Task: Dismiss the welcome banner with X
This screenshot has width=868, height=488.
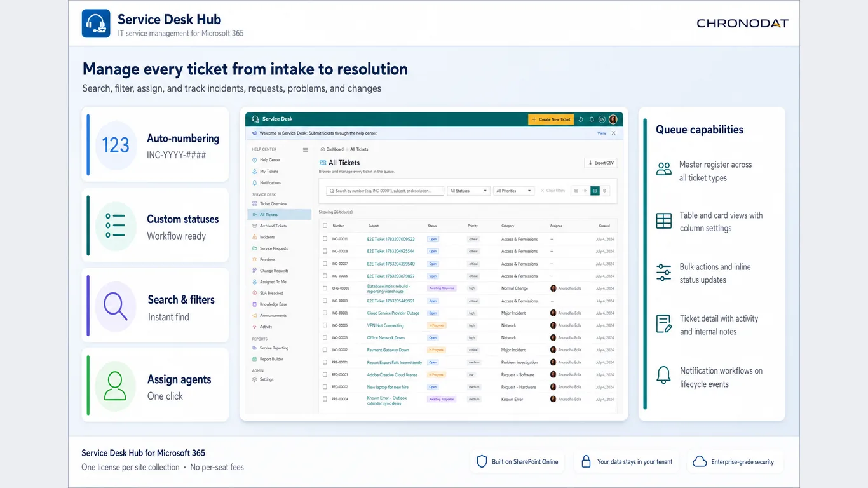Action: (613, 133)
